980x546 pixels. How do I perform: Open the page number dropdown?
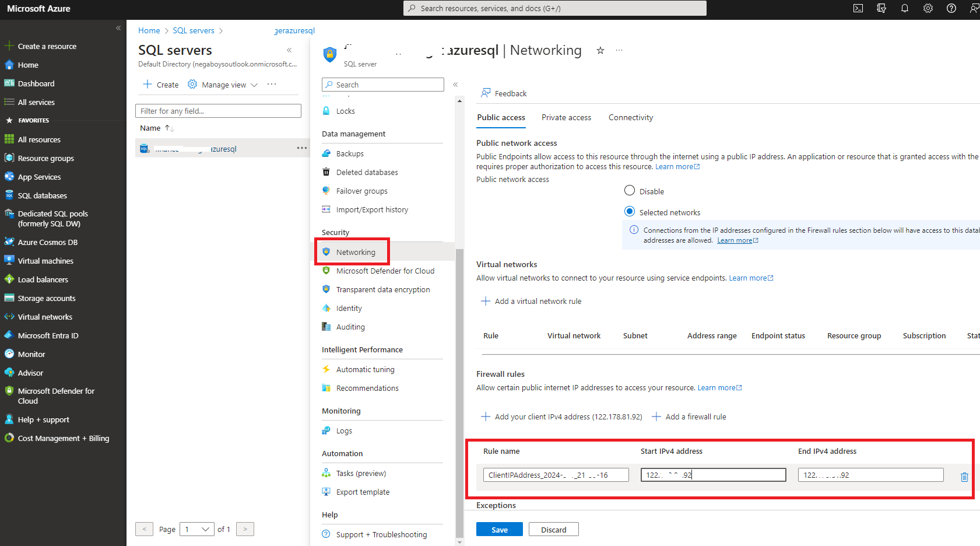pyautogui.click(x=197, y=529)
